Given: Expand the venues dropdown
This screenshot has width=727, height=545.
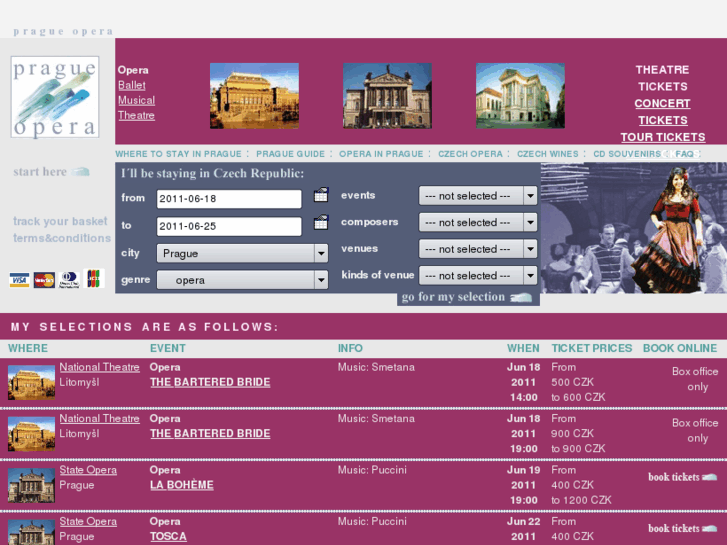Looking at the screenshot, I should [x=478, y=249].
